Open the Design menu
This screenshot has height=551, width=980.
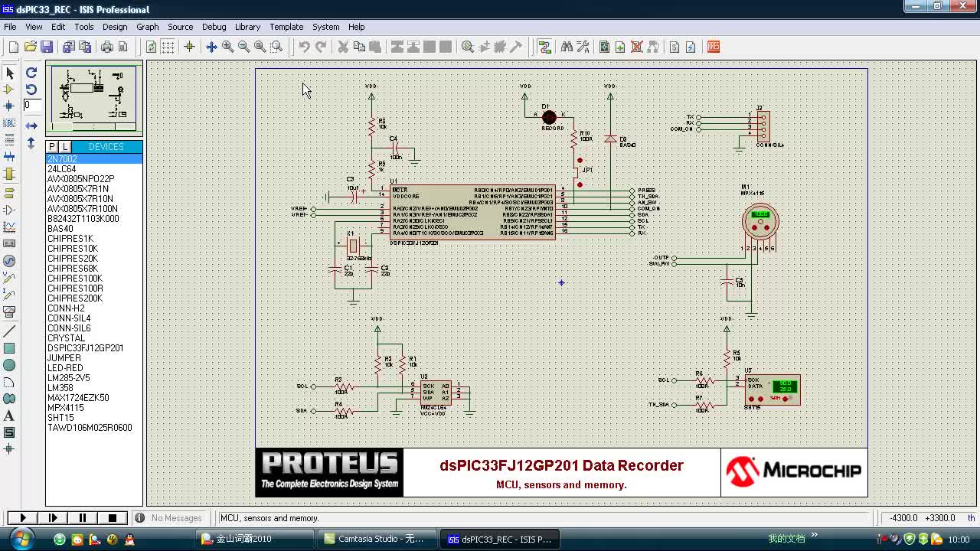coord(115,27)
